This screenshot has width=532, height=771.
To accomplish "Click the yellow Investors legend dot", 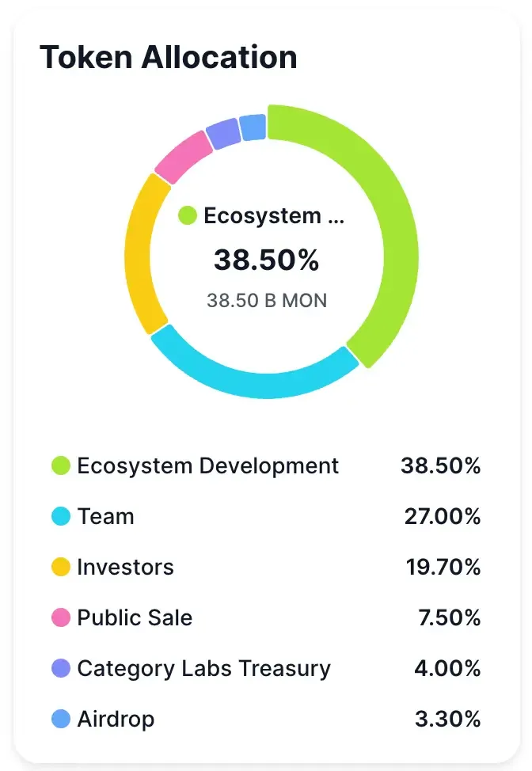I will (x=61, y=568).
